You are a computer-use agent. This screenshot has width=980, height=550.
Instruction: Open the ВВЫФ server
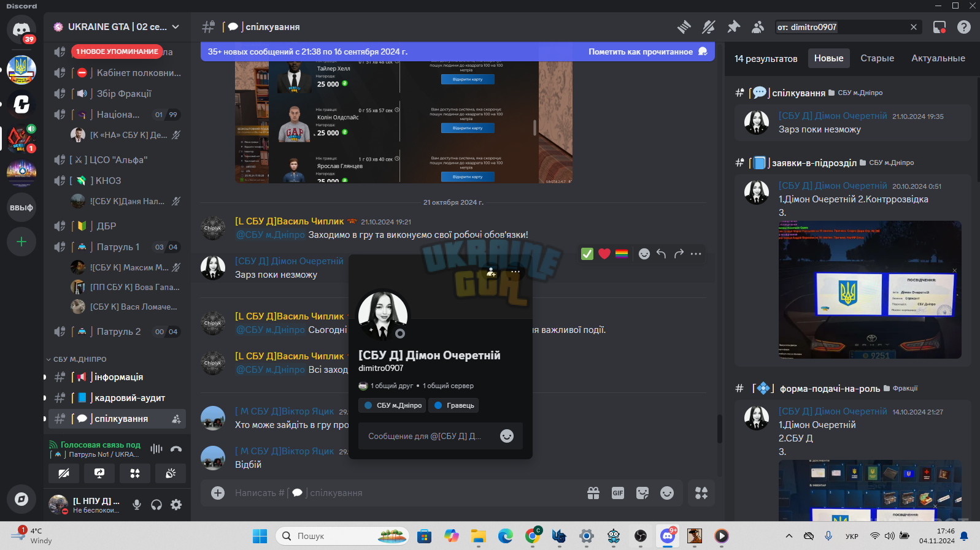pos(21,207)
